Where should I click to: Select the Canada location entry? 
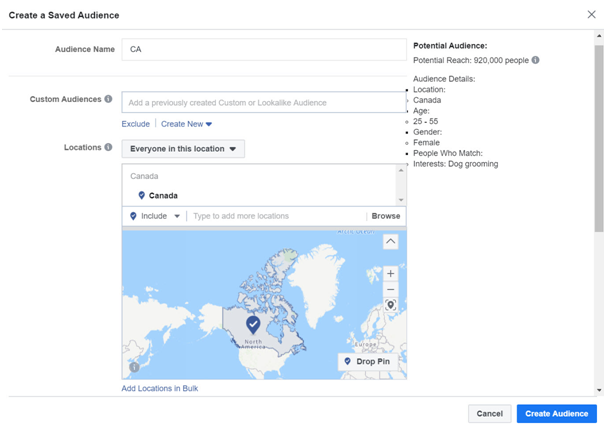163,196
